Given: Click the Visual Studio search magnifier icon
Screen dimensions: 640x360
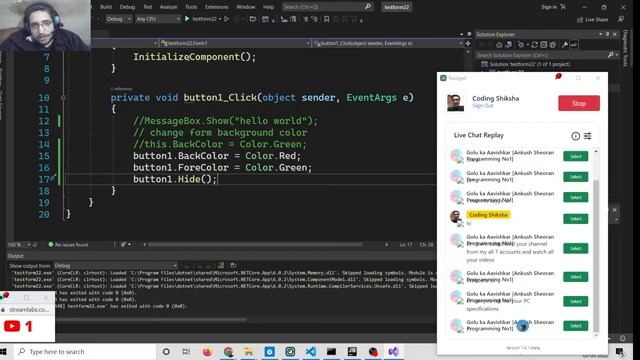Looking at the screenshot, I should coord(368,7).
